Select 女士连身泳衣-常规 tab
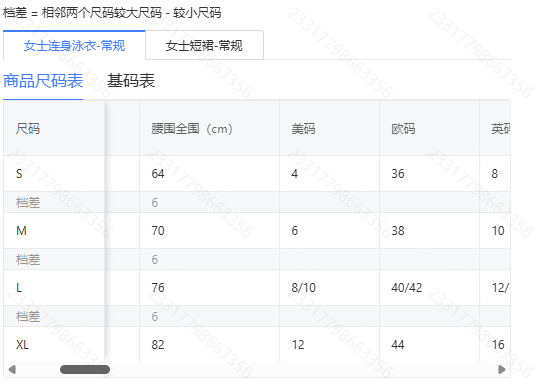 tap(74, 45)
